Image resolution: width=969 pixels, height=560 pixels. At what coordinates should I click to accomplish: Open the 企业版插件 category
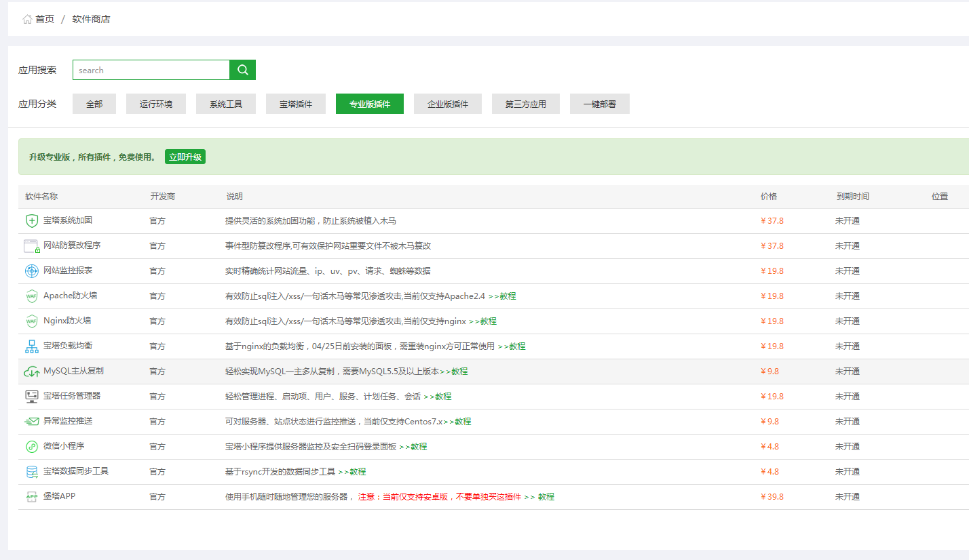[447, 103]
